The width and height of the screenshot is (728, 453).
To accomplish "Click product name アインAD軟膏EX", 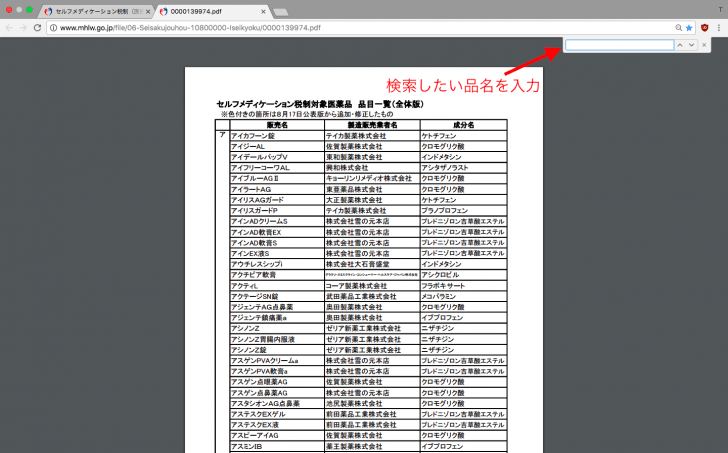I will point(256,232).
